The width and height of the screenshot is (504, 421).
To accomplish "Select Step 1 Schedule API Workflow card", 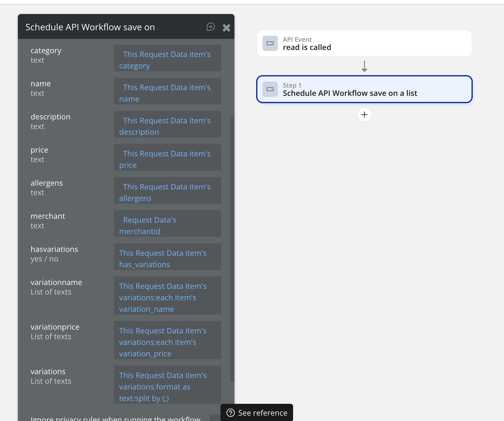I will pos(364,89).
